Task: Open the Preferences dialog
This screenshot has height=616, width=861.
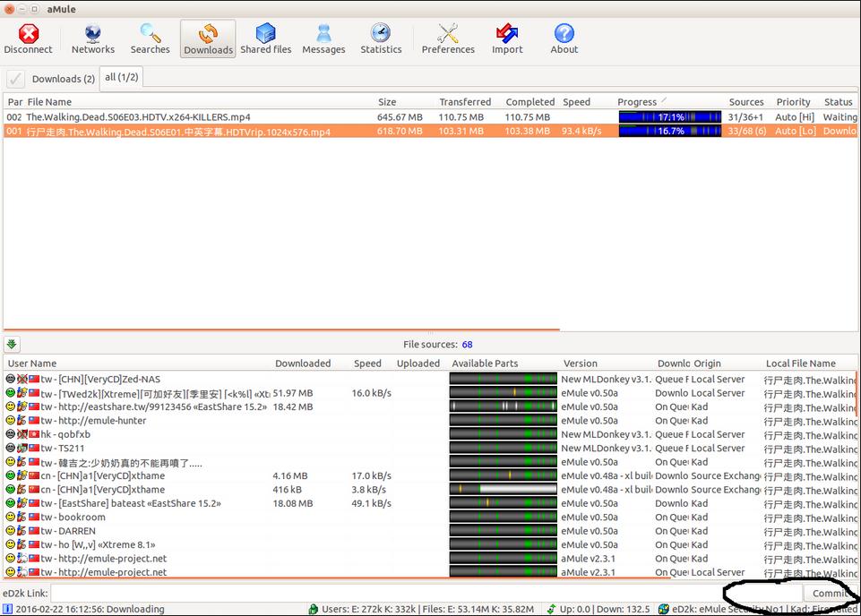Action: (x=448, y=39)
